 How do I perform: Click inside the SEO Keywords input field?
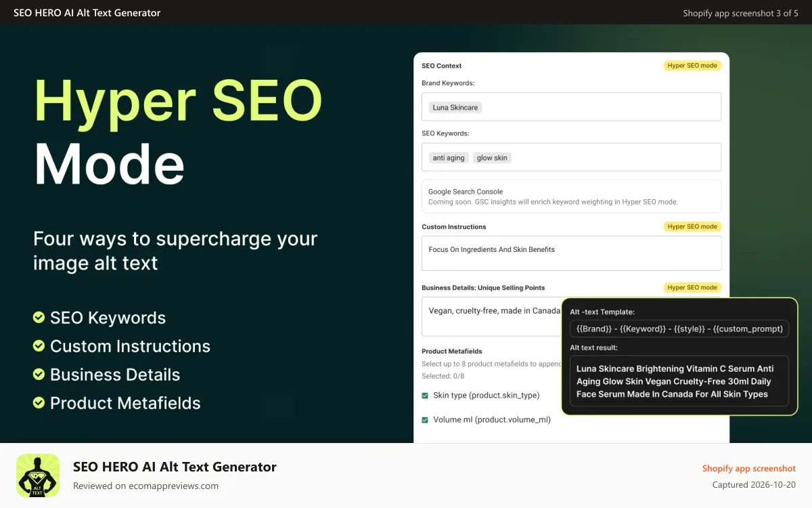tap(571, 157)
